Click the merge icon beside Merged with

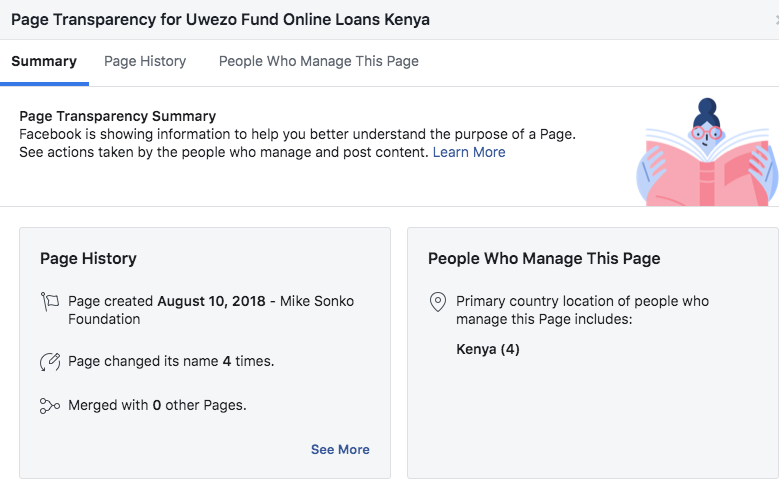pyautogui.click(x=50, y=405)
